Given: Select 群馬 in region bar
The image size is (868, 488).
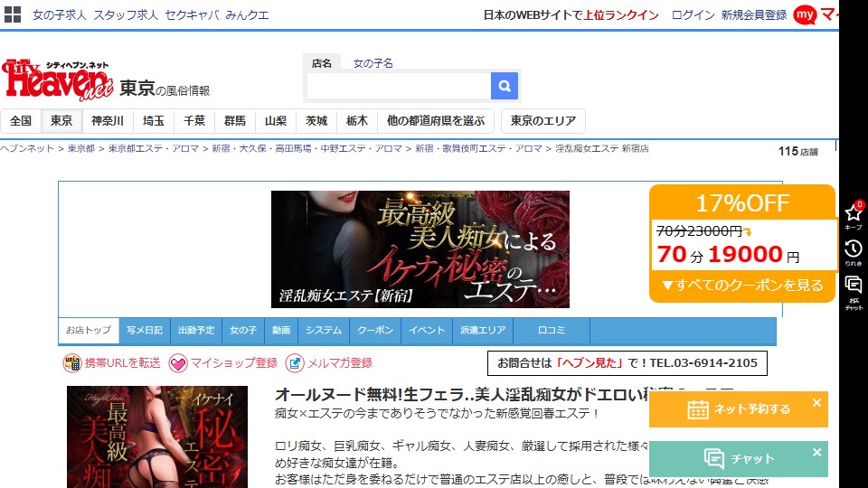Looking at the screenshot, I should point(235,120).
